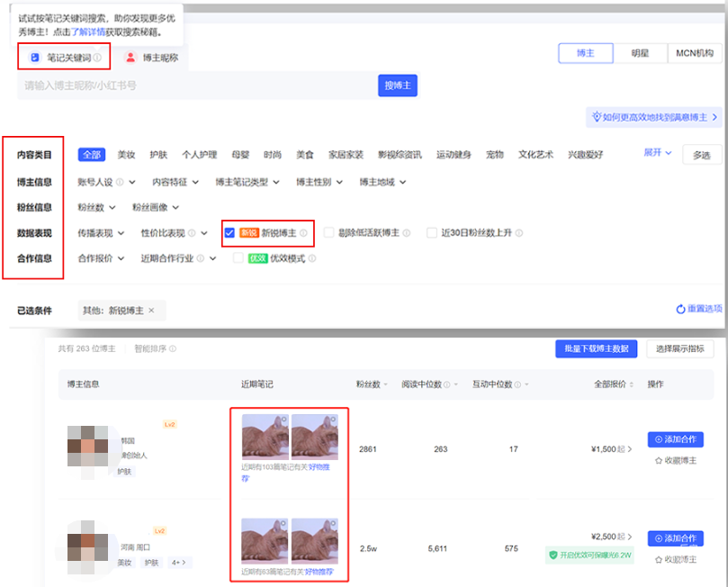Switch to the 明星 tab
The width and height of the screenshot is (728, 587).
click(x=640, y=53)
